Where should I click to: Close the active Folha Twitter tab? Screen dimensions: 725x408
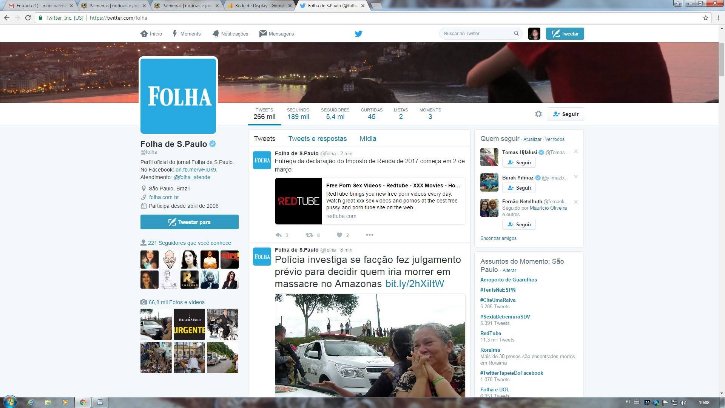coord(363,6)
